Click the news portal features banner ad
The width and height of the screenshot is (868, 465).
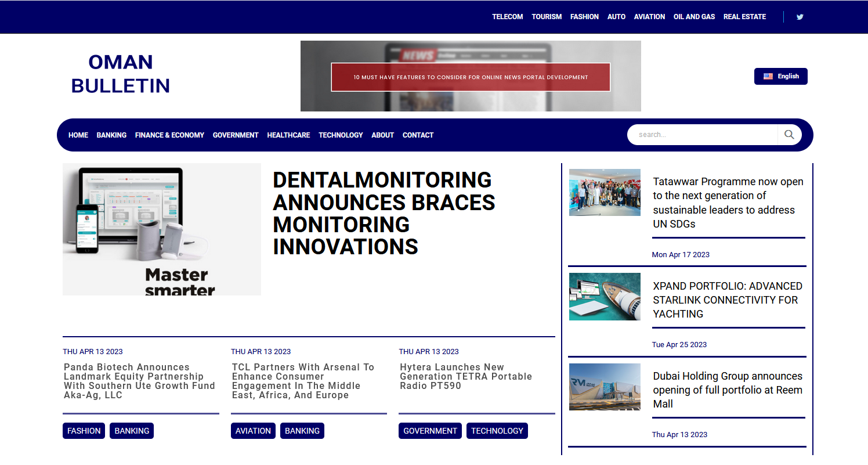pyautogui.click(x=471, y=77)
